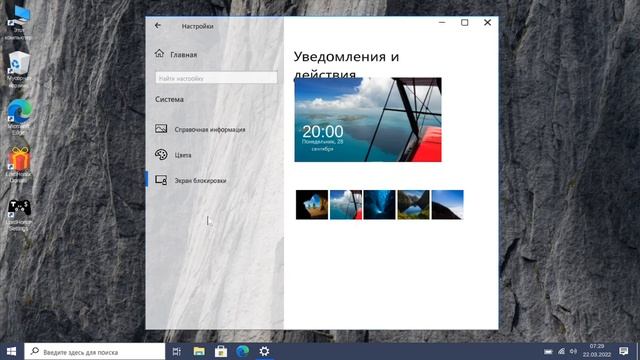The width and height of the screenshot is (640, 360).
Task: Open the 'Цвета' colors section
Action: pos(173,155)
